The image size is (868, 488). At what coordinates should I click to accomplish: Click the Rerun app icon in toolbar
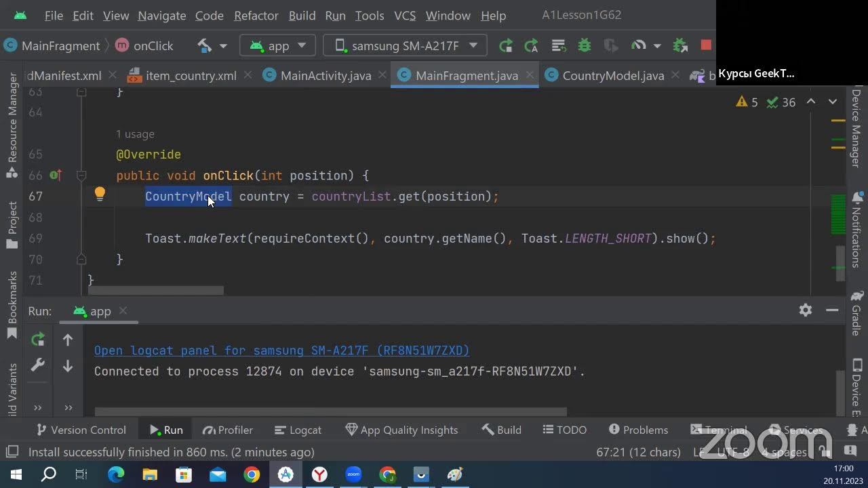505,46
